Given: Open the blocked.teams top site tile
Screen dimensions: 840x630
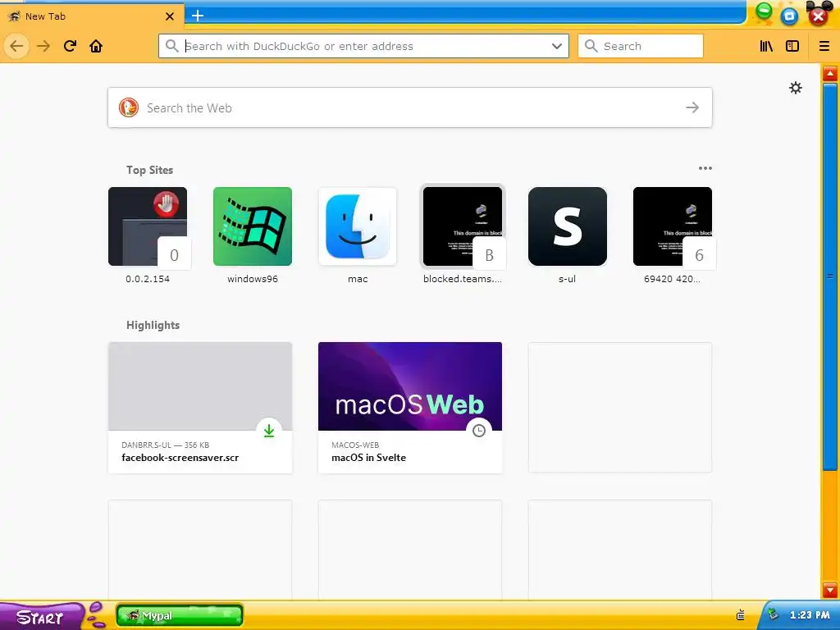Looking at the screenshot, I should point(463,226).
